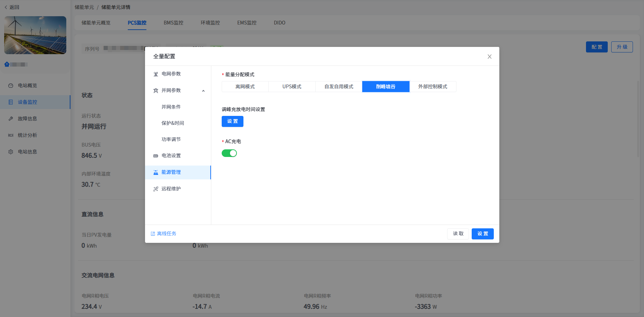Select the 离网模式 energy mode
Image resolution: width=644 pixels, height=317 pixels.
pos(245,87)
